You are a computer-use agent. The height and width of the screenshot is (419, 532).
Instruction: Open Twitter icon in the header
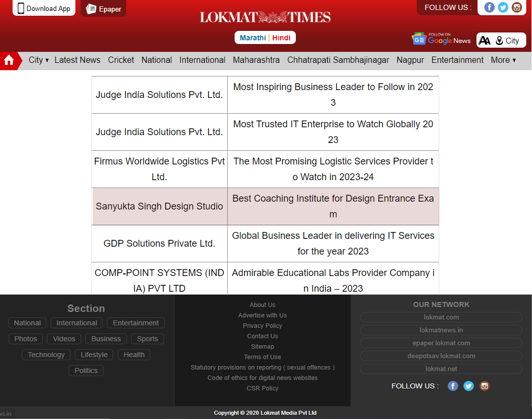point(503,7)
